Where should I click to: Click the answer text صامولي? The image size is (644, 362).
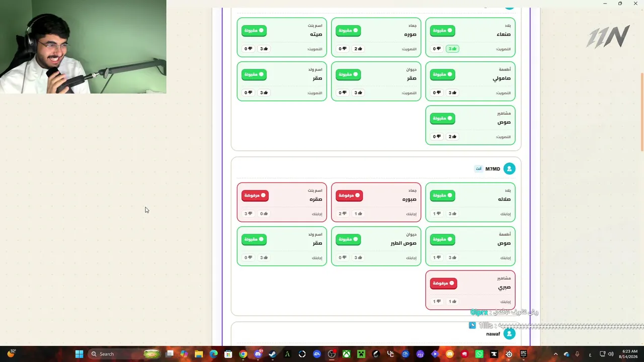(502, 79)
